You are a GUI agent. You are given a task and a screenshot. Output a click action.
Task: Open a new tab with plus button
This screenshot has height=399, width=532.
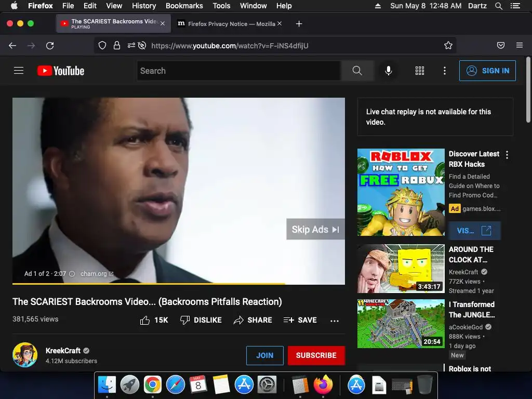click(299, 24)
